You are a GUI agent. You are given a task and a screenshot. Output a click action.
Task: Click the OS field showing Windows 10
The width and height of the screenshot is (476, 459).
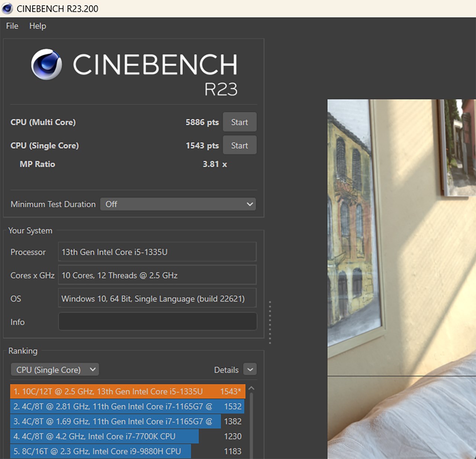(x=157, y=298)
